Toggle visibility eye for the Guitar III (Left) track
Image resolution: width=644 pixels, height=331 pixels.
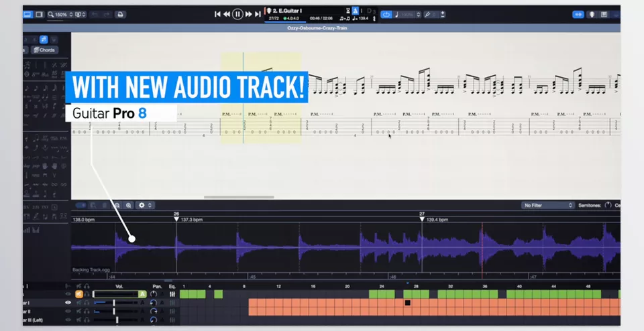click(x=68, y=320)
